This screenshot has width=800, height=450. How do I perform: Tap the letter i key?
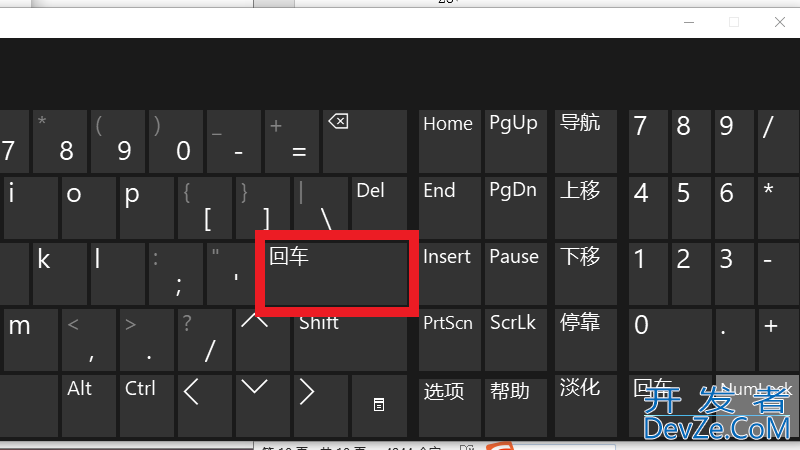pyautogui.click(x=31, y=208)
